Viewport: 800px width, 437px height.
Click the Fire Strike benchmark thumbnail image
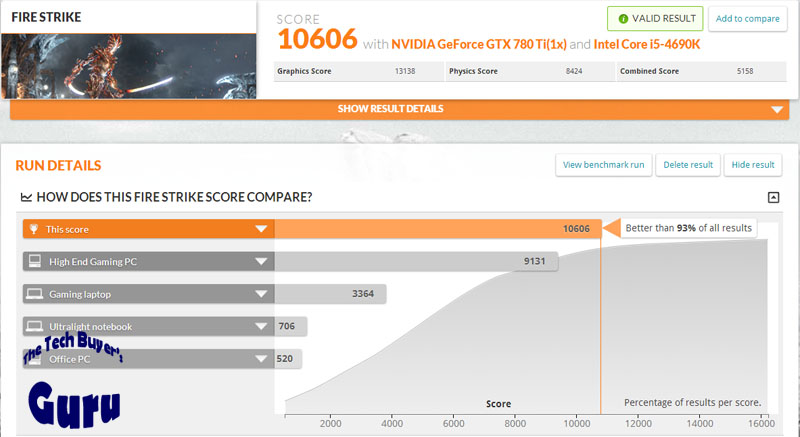[x=129, y=66]
